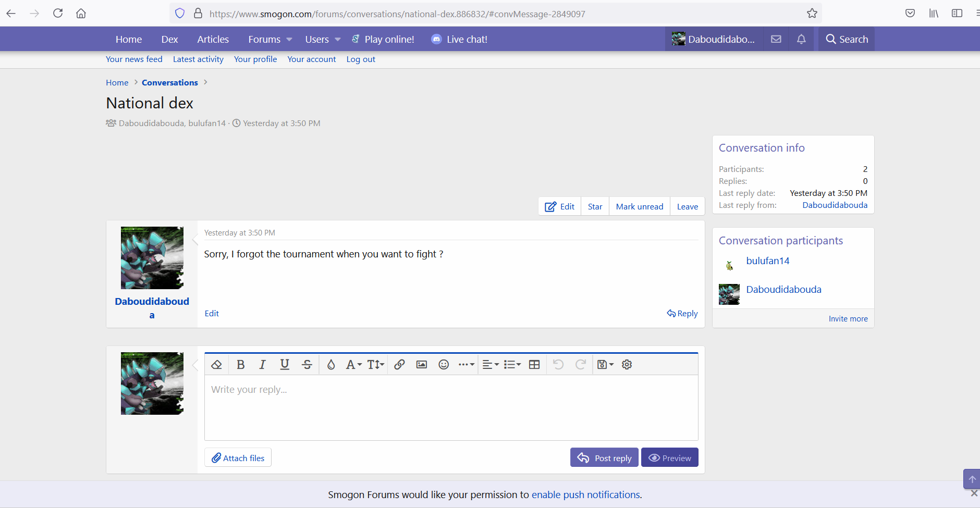This screenshot has width=980, height=508.
Task: Open the font family dropdown
Action: coord(354,365)
